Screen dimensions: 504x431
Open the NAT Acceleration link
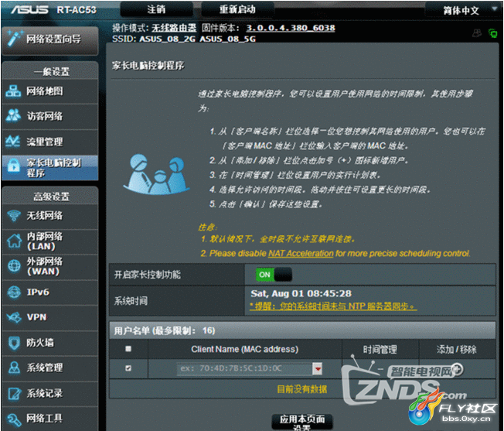(x=301, y=254)
